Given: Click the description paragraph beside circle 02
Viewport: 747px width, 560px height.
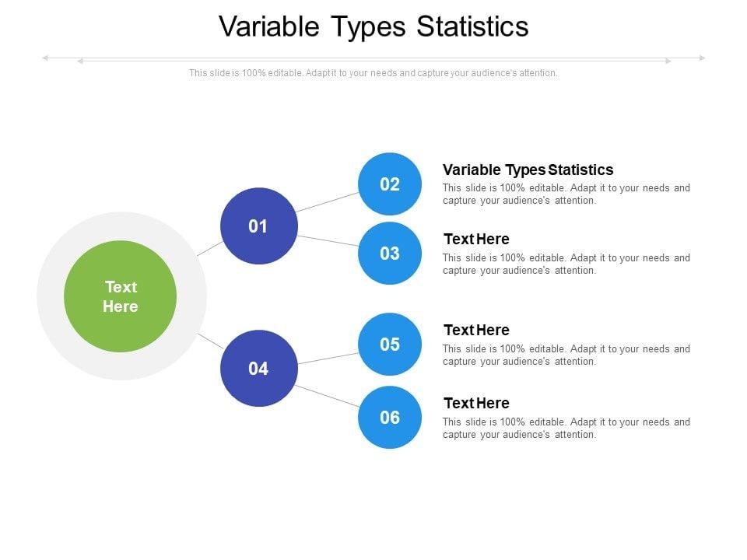Looking at the screenshot, I should [x=566, y=194].
